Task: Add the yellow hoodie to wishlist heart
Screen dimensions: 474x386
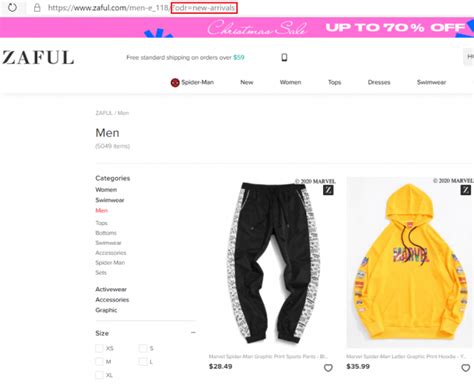Action: point(466,368)
